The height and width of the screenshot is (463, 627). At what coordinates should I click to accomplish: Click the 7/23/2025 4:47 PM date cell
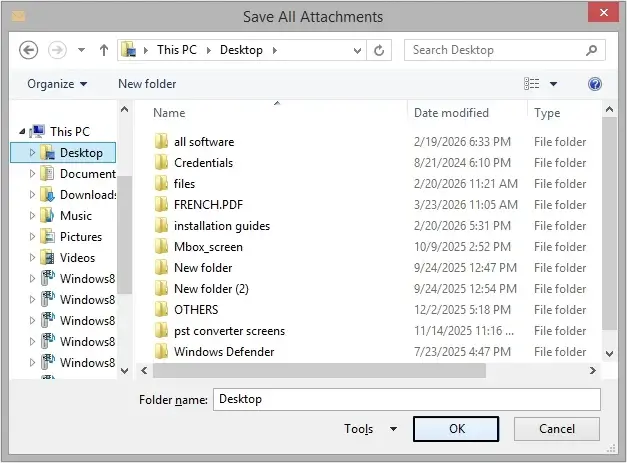pos(462,351)
